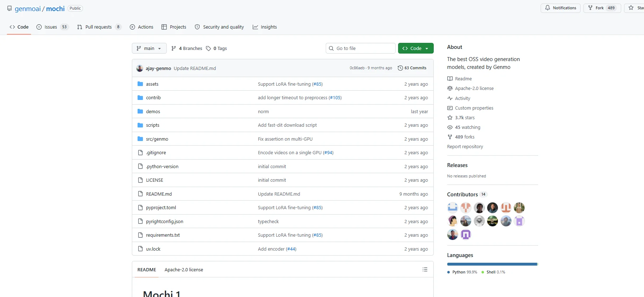Screen dimensions: 644x297
Task: Click the Apache-2.0 license scale icon
Action: pyautogui.click(x=450, y=88)
